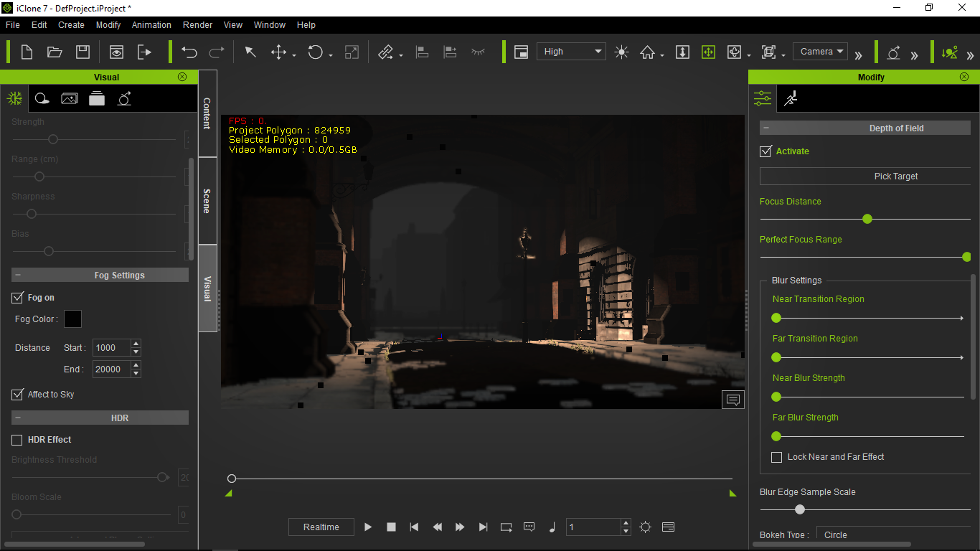Click the Export icon in toolbar
The image size is (980, 551).
point(145,52)
